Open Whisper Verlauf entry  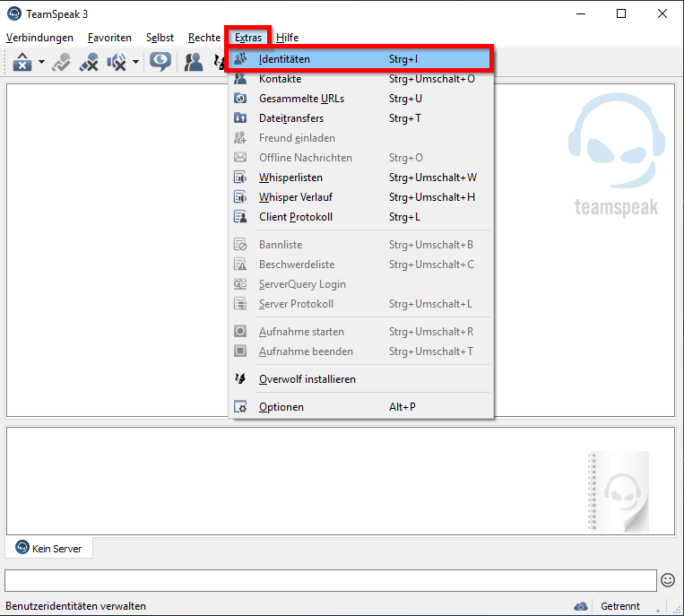[x=361, y=197]
